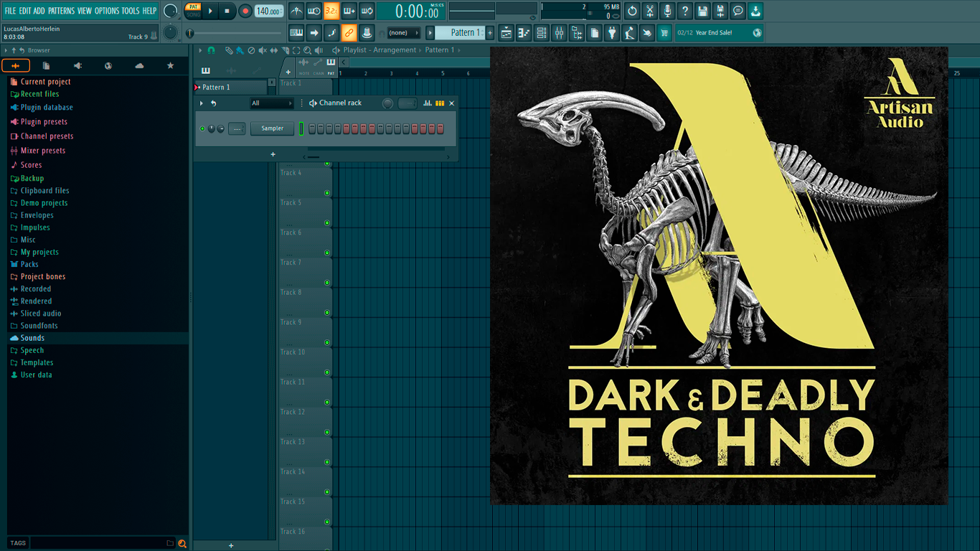
Task: Open the shopping cart content library icon
Action: click(x=664, y=33)
